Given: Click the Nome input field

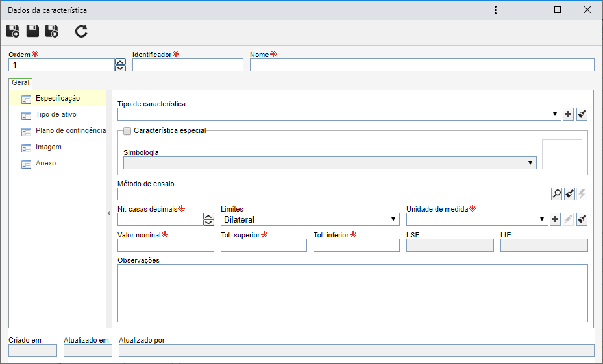Looking at the screenshot, I should click(x=422, y=65).
